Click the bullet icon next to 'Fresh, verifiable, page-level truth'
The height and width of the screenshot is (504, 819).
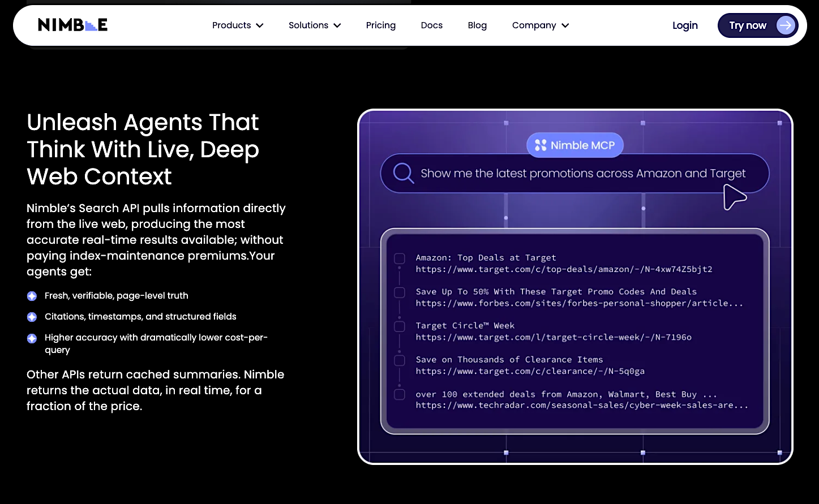(x=32, y=296)
